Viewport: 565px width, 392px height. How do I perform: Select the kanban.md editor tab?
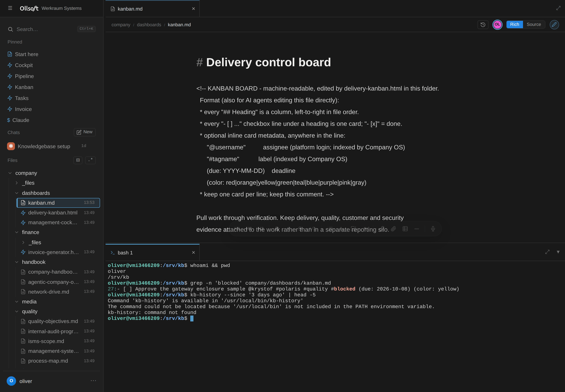point(153,9)
